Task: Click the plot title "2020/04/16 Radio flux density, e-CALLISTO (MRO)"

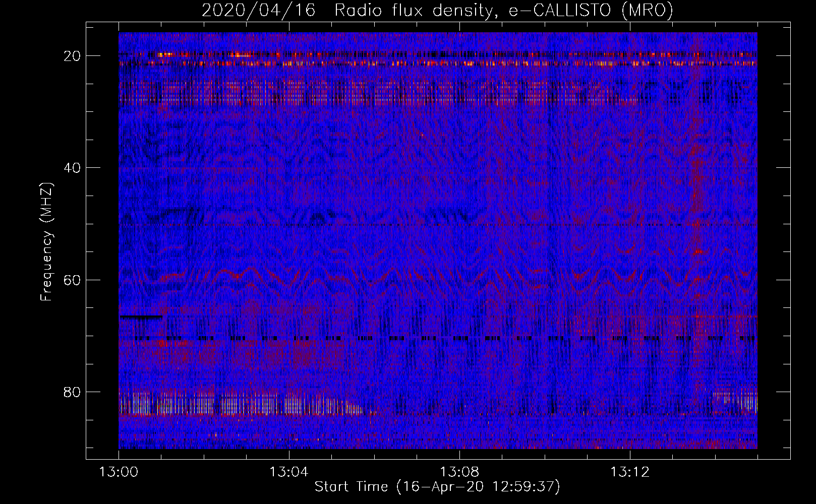Action: [437, 10]
